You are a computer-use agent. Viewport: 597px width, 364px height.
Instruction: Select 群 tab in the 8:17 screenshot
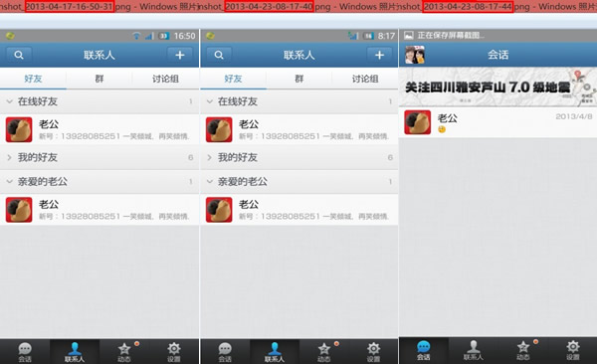tap(299, 79)
